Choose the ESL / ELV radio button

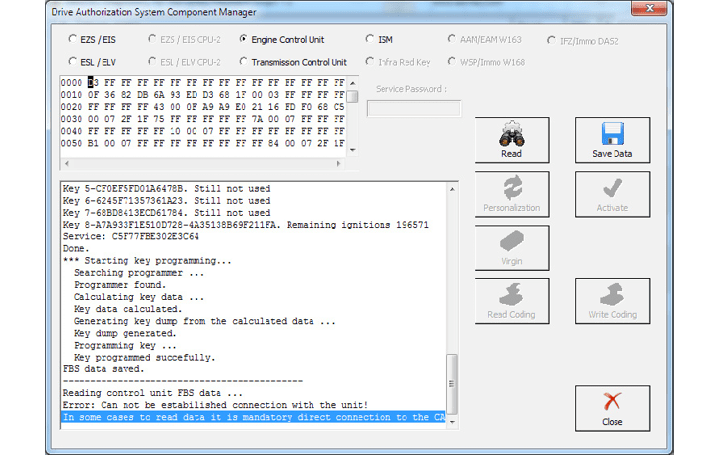[73, 62]
